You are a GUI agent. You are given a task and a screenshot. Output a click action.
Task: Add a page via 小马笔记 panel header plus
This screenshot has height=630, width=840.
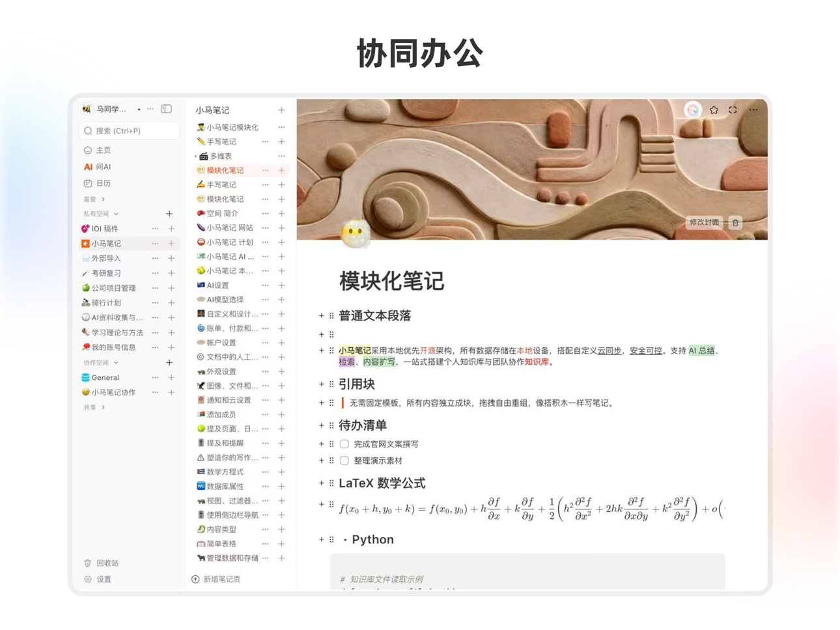(281, 110)
